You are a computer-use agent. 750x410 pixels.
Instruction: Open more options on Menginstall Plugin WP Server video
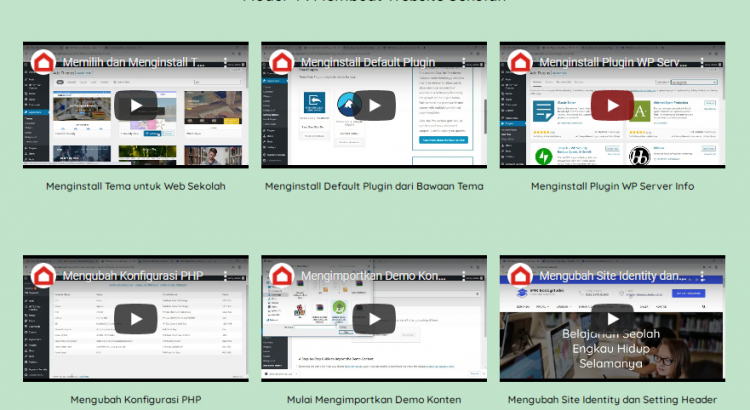[x=703, y=62]
